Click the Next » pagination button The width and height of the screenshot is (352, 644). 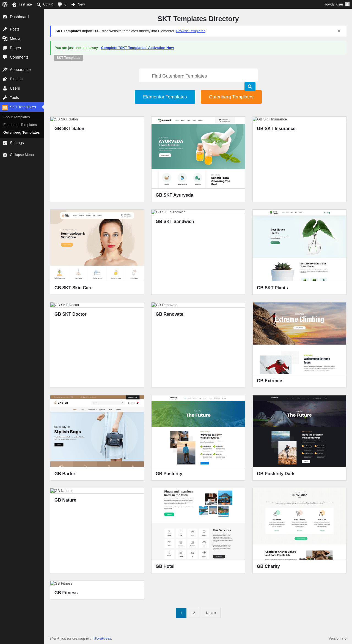tap(211, 613)
